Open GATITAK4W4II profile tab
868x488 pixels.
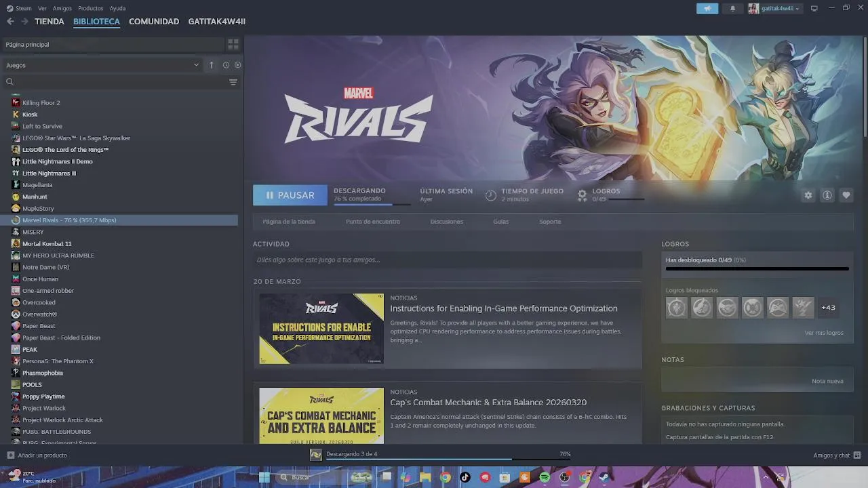(217, 22)
